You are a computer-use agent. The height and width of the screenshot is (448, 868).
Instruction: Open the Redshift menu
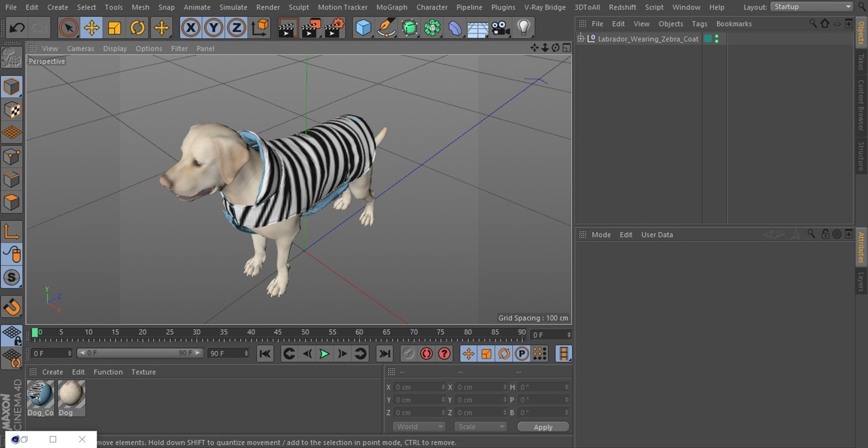tap(622, 7)
